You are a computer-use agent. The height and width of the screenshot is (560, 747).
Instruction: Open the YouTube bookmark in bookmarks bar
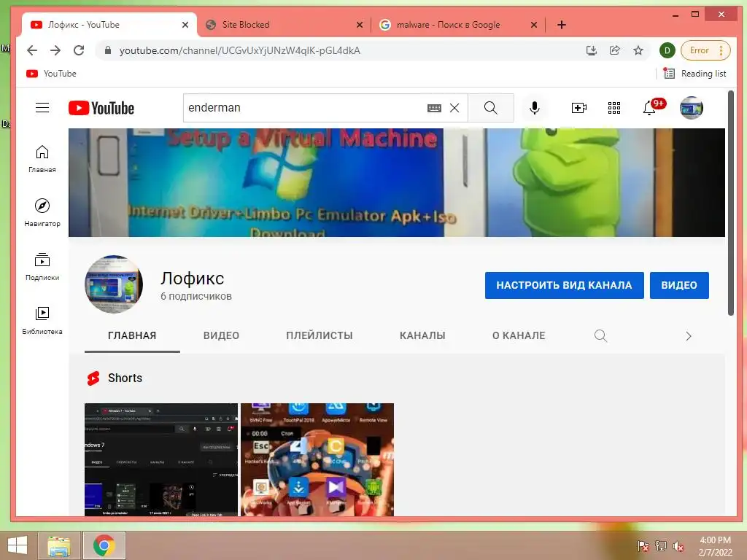(x=51, y=74)
